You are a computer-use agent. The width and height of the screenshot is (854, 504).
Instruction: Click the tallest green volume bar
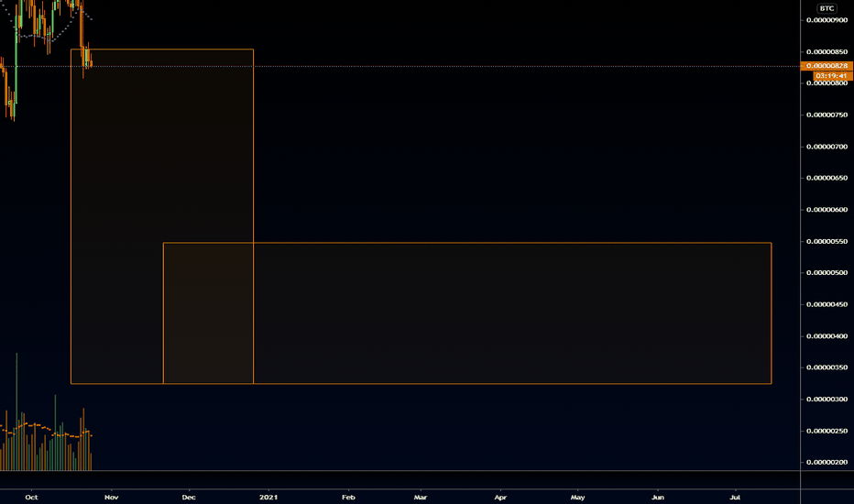coord(16,411)
